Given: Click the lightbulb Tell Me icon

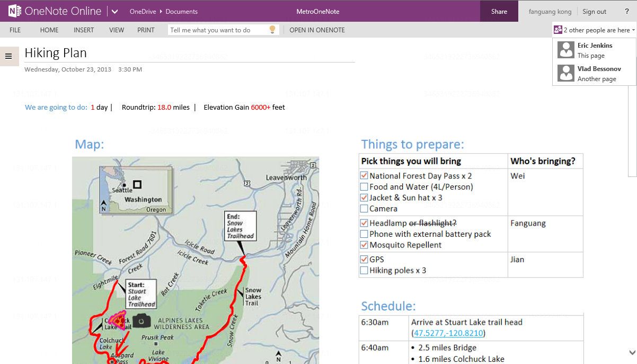Looking at the screenshot, I should 272,29.
